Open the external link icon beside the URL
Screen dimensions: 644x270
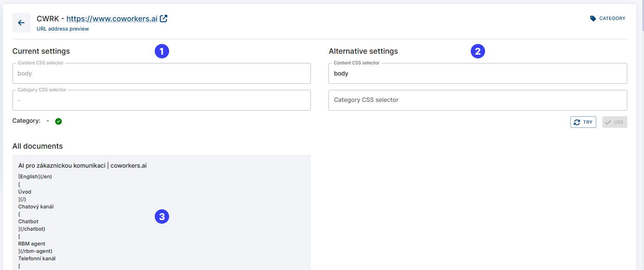coord(164,19)
